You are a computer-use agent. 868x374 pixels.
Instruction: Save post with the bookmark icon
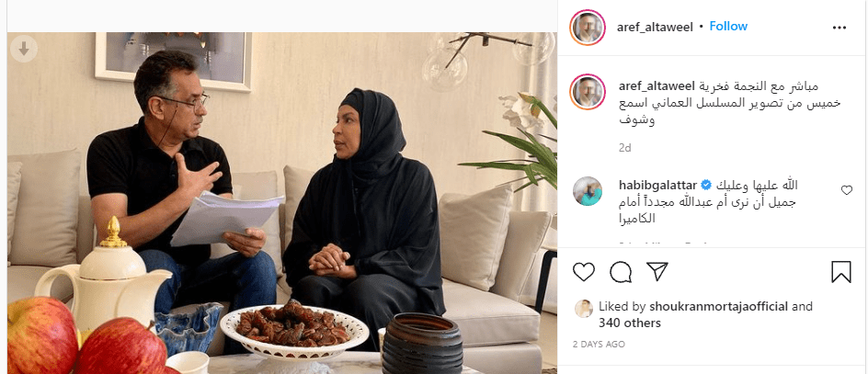(x=841, y=272)
